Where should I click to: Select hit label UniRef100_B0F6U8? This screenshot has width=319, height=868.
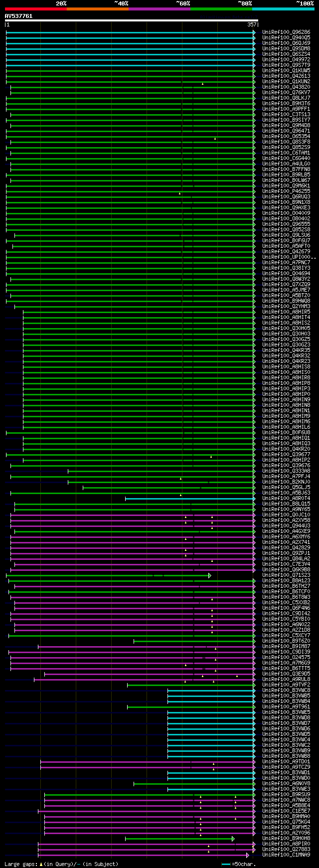(x=286, y=433)
